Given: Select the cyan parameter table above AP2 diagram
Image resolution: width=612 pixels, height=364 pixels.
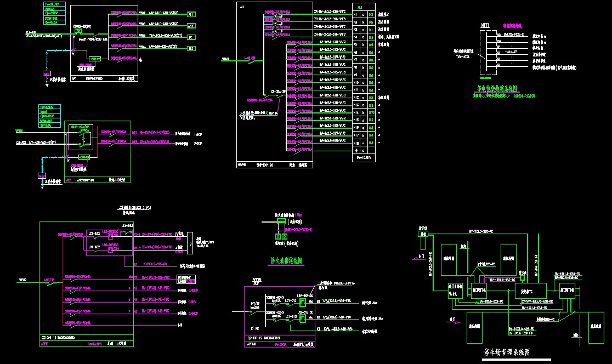Looking at the screenshot, I should [x=49, y=115].
